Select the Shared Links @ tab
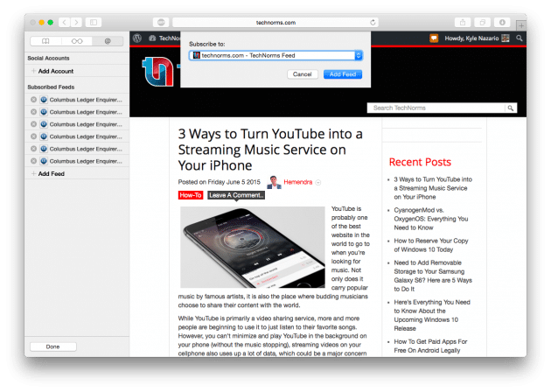Screen dimensions: 551x392 click(x=108, y=41)
